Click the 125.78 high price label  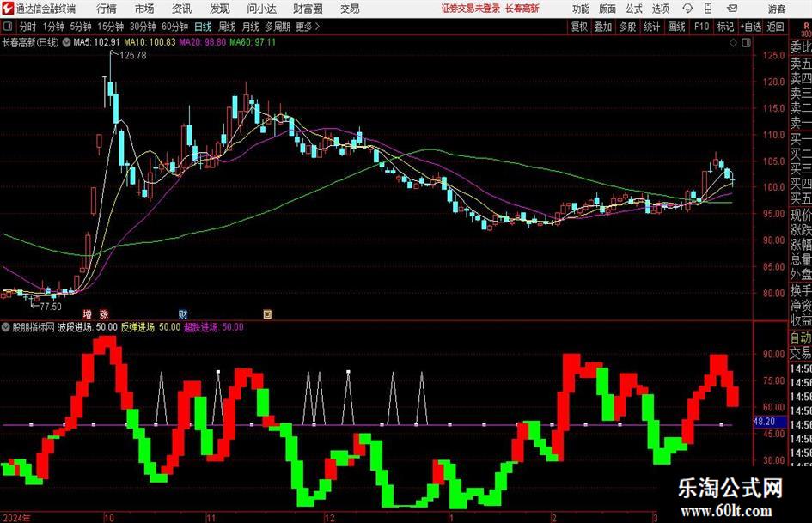tap(133, 56)
